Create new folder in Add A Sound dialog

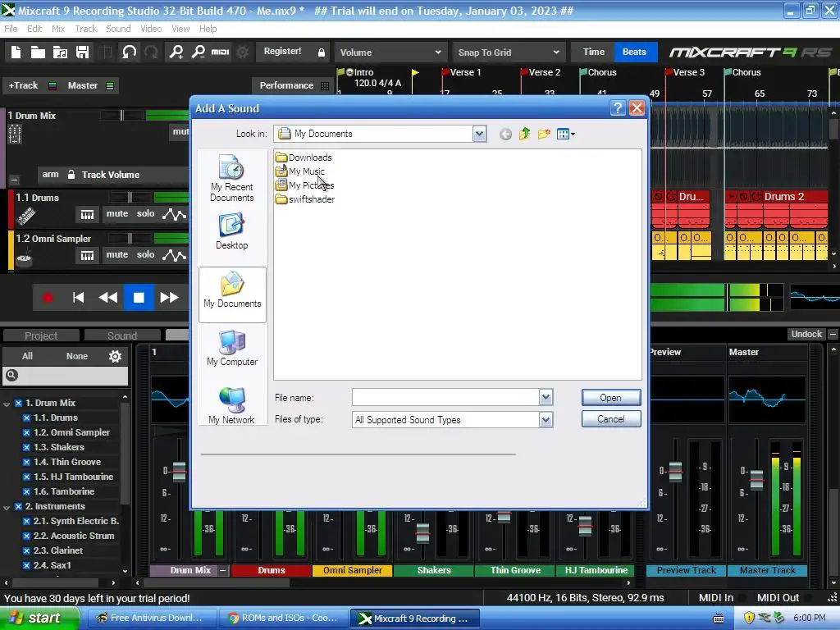(544, 134)
